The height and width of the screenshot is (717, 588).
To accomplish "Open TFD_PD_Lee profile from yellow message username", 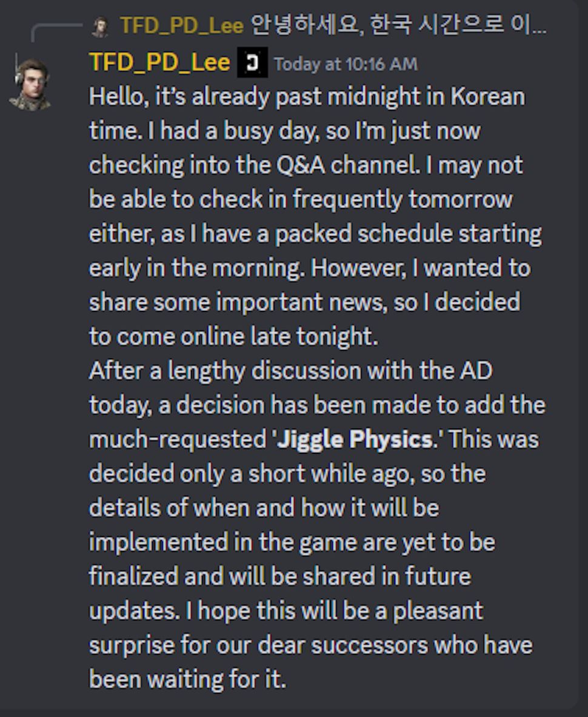I will pyautogui.click(x=159, y=63).
